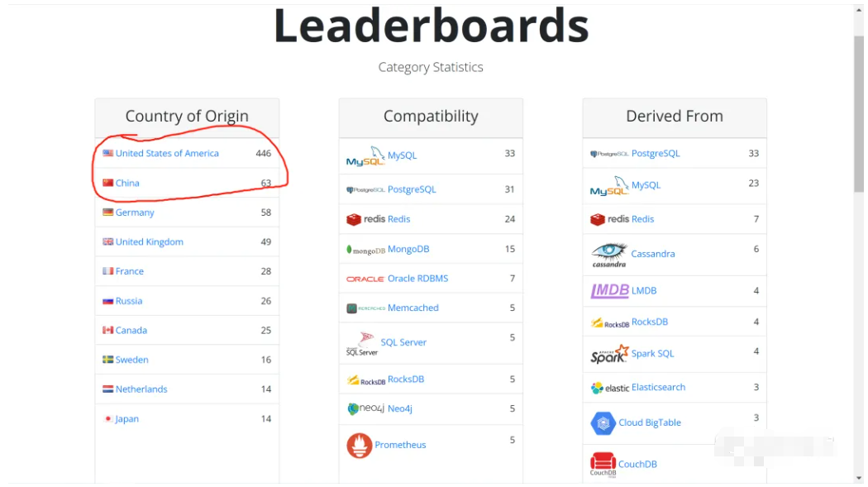
Task: Click the Sweden flag icon
Action: click(108, 360)
